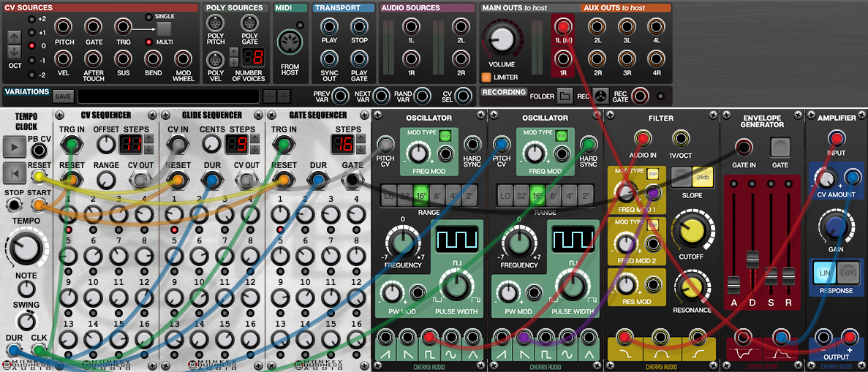Click the BEND jack in CV Sources
Screen dimensions: 868x372
pos(154,58)
